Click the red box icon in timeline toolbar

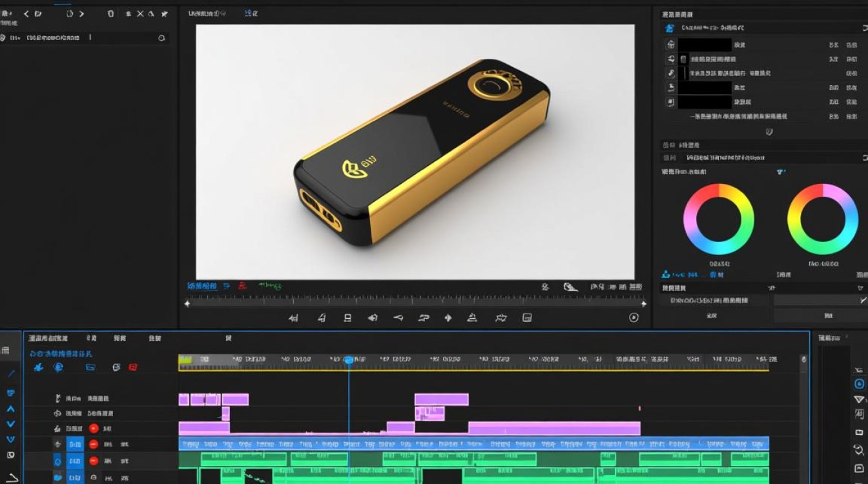[x=133, y=367]
